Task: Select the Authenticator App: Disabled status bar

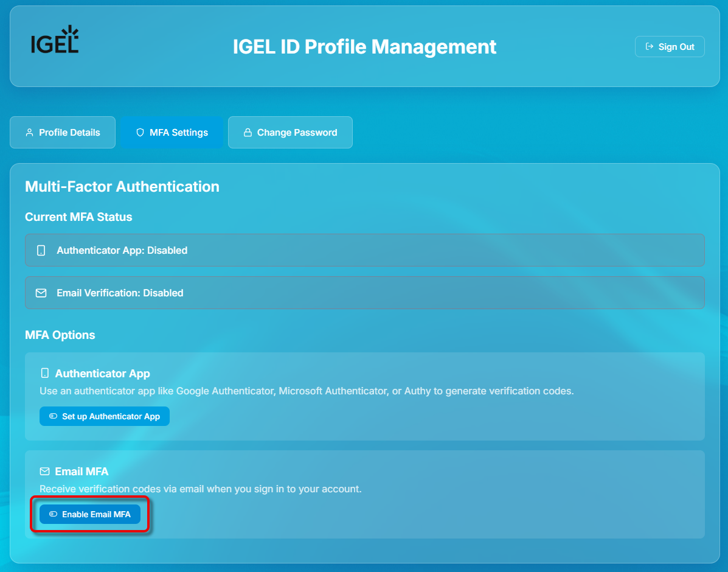Action: [x=364, y=249]
